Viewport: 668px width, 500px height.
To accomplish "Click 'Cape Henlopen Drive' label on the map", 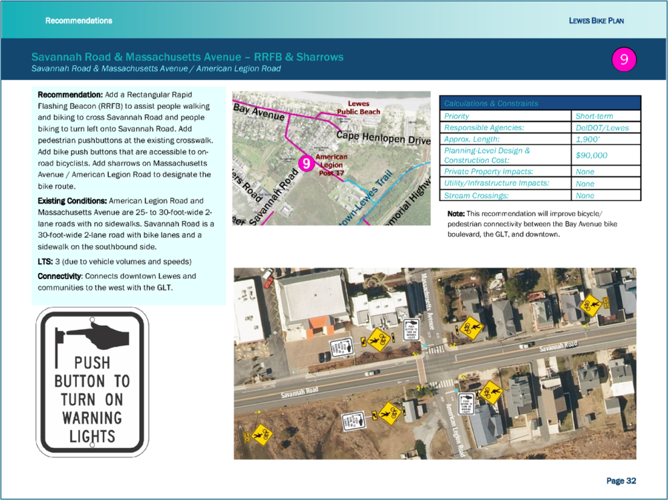I will click(383, 138).
